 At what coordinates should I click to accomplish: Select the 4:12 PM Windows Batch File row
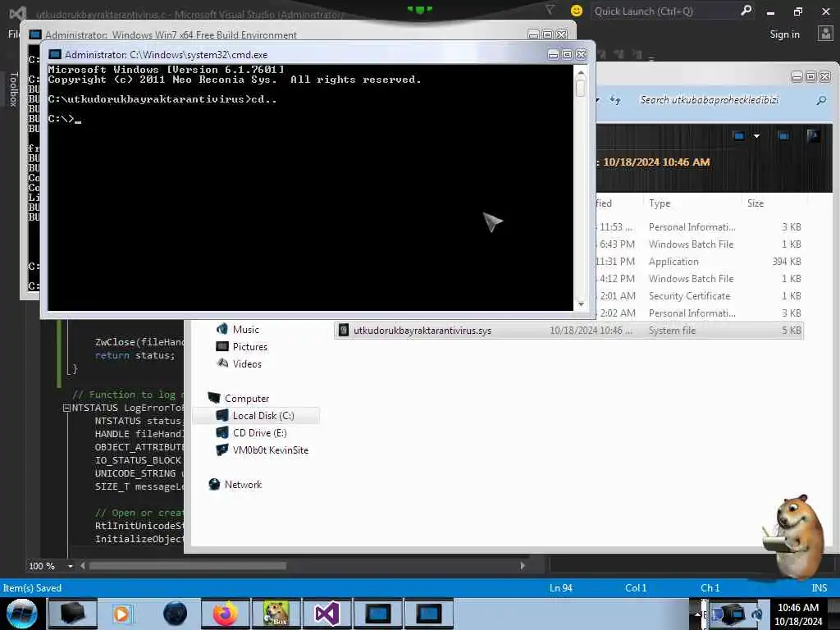point(699,279)
